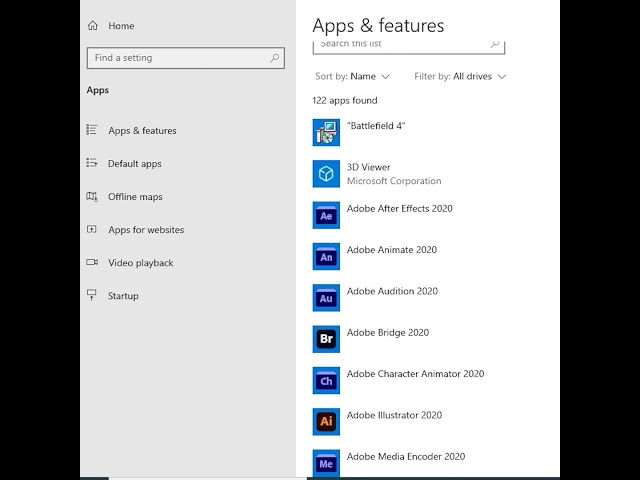
Task: Click Microsoft Corporation publisher text
Action: [394, 181]
